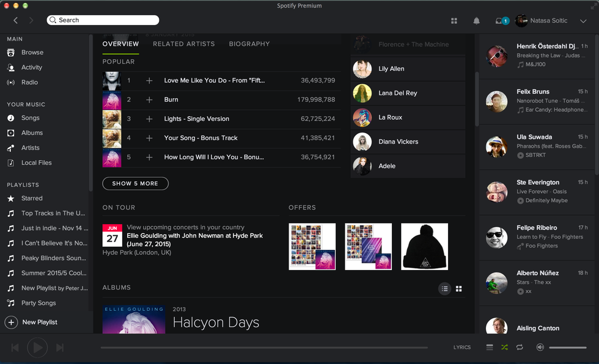
Task: Click the Search input field
Action: point(104,20)
